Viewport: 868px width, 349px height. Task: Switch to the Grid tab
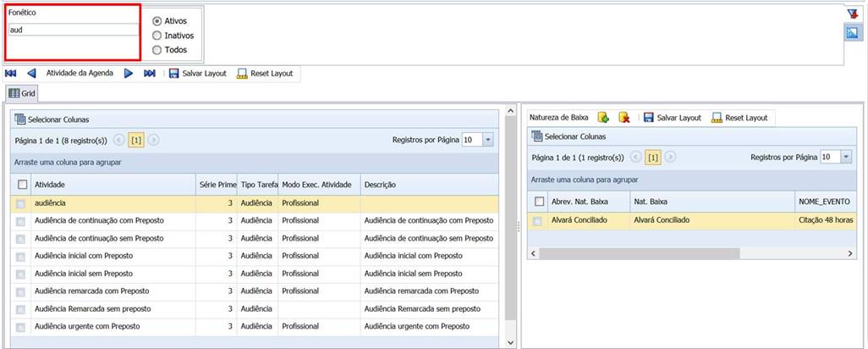22,94
